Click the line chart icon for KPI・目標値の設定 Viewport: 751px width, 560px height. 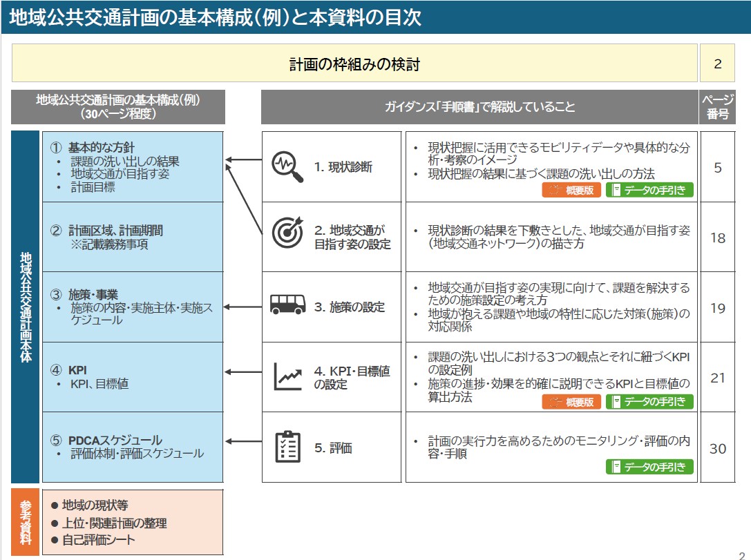click(287, 376)
